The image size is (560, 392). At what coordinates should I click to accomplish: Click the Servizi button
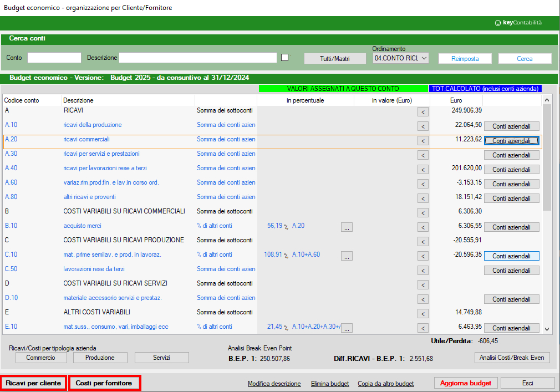pos(161,358)
